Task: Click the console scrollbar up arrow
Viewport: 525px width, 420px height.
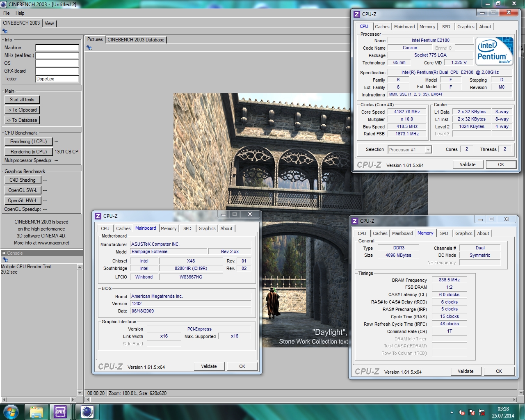Action: click(x=80, y=267)
